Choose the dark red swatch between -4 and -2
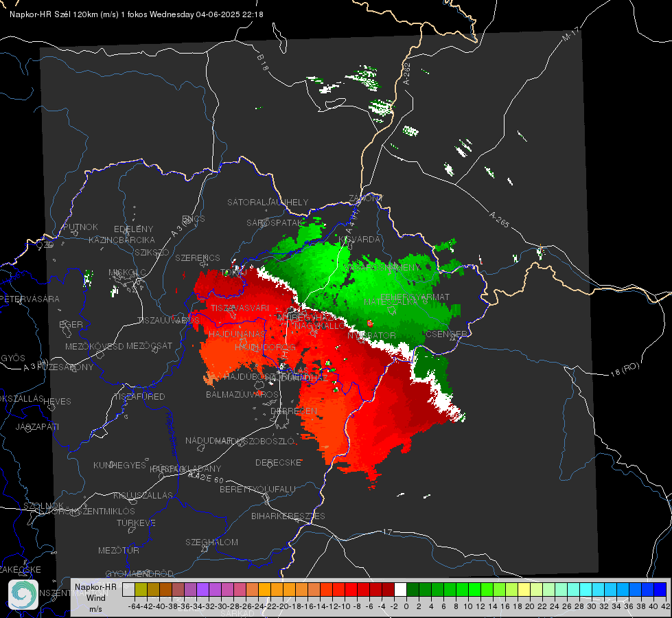 388,589
